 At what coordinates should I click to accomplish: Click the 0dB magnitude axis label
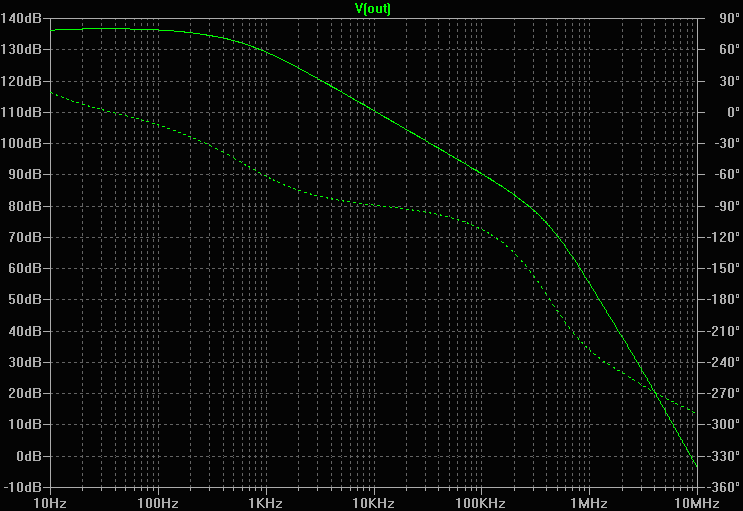29,456
